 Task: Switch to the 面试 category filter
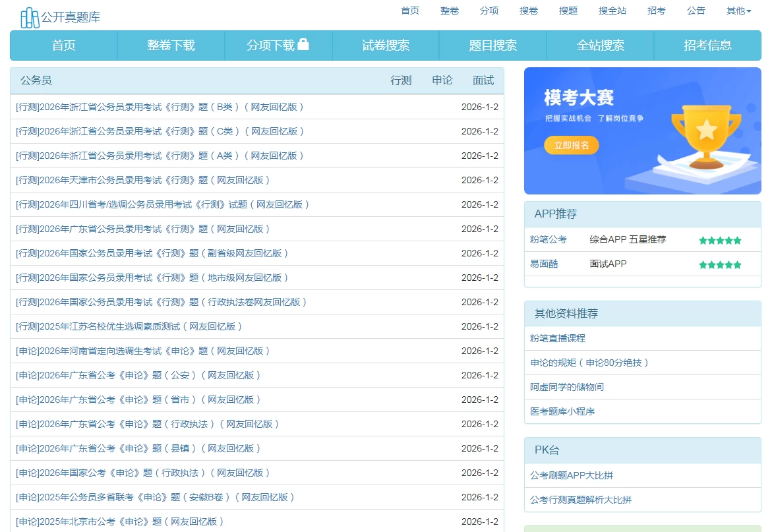(x=483, y=80)
